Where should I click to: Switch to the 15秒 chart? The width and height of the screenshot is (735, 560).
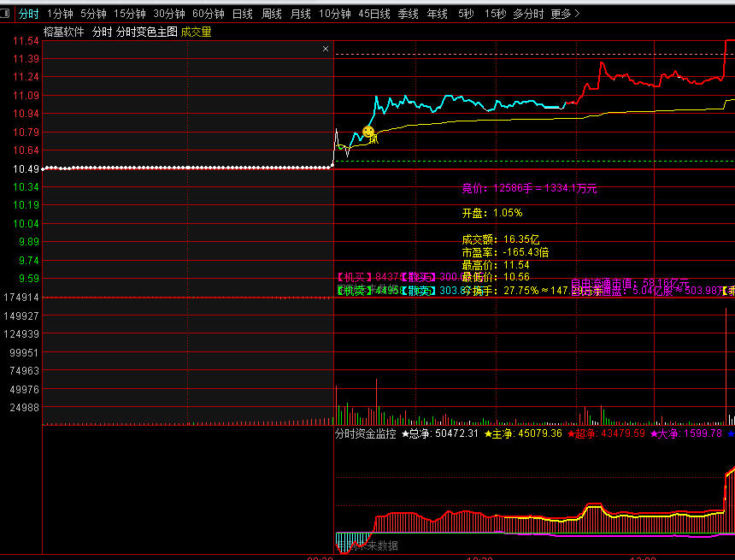click(x=495, y=14)
